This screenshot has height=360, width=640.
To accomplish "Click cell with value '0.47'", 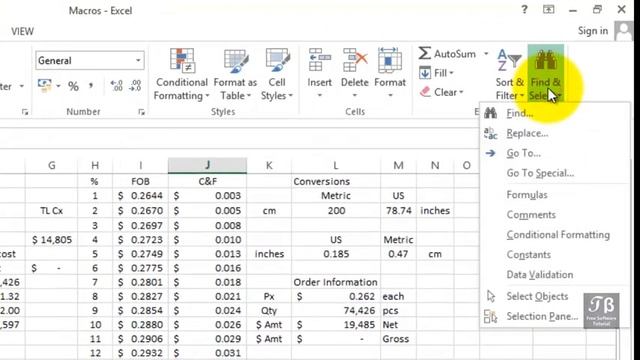I will tap(398, 254).
